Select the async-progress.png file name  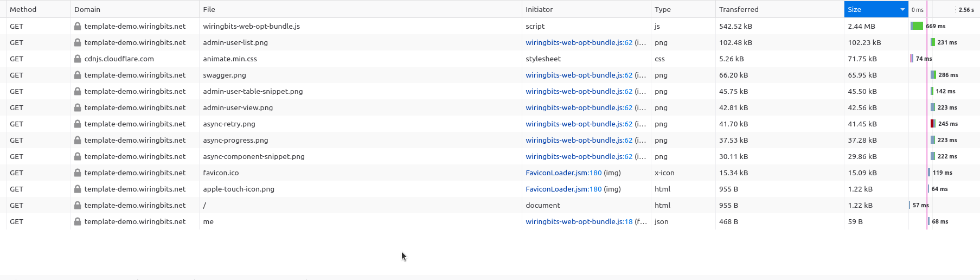coord(235,140)
